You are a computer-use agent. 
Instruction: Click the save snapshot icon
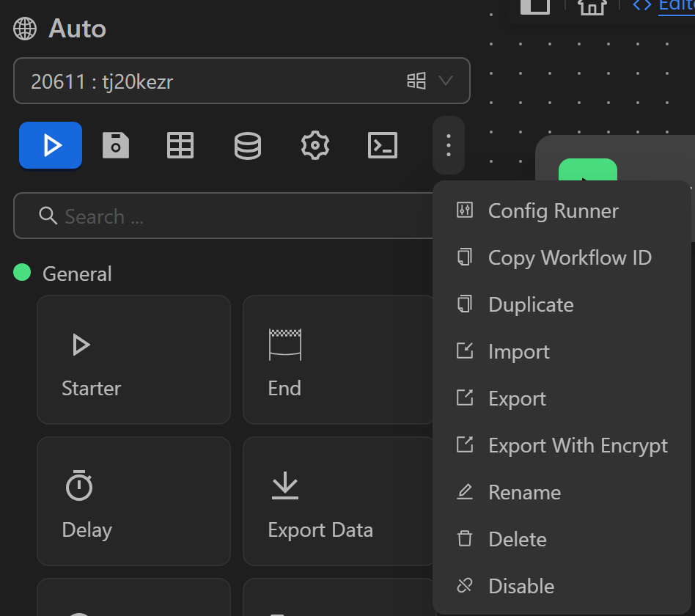(116, 145)
